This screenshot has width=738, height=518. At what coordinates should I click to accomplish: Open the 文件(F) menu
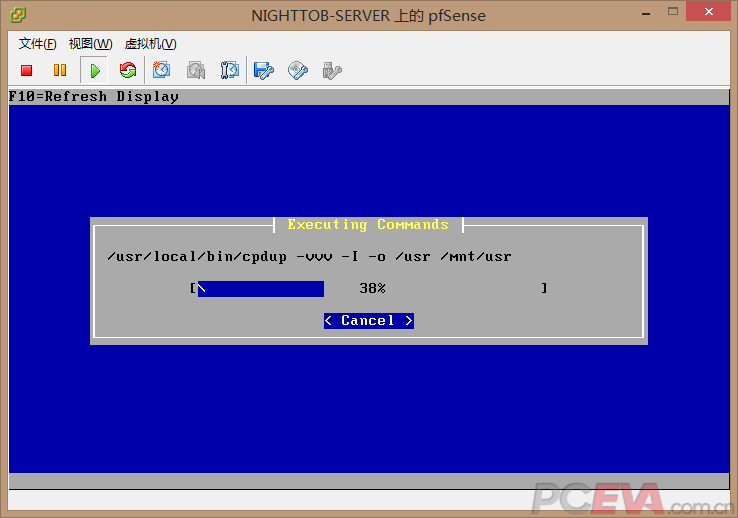(37, 44)
